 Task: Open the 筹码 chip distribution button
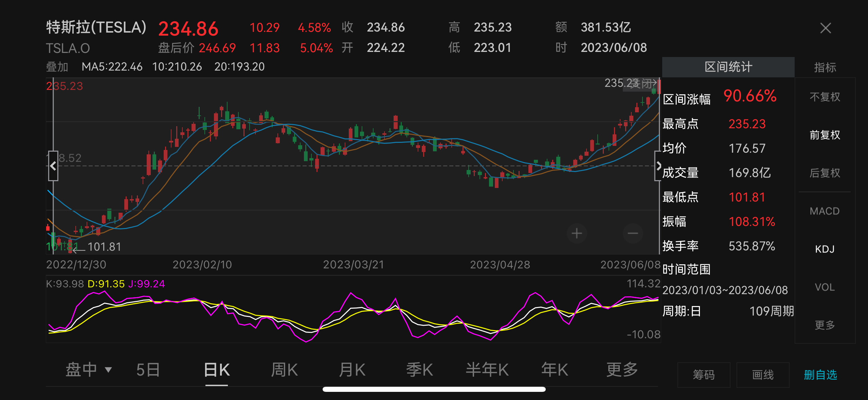704,375
